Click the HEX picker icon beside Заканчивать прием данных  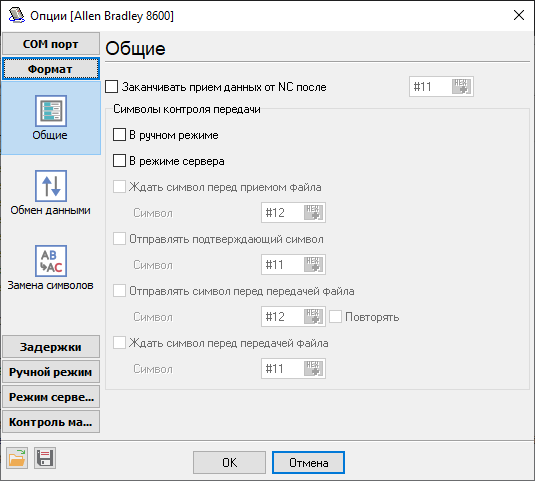(461, 87)
